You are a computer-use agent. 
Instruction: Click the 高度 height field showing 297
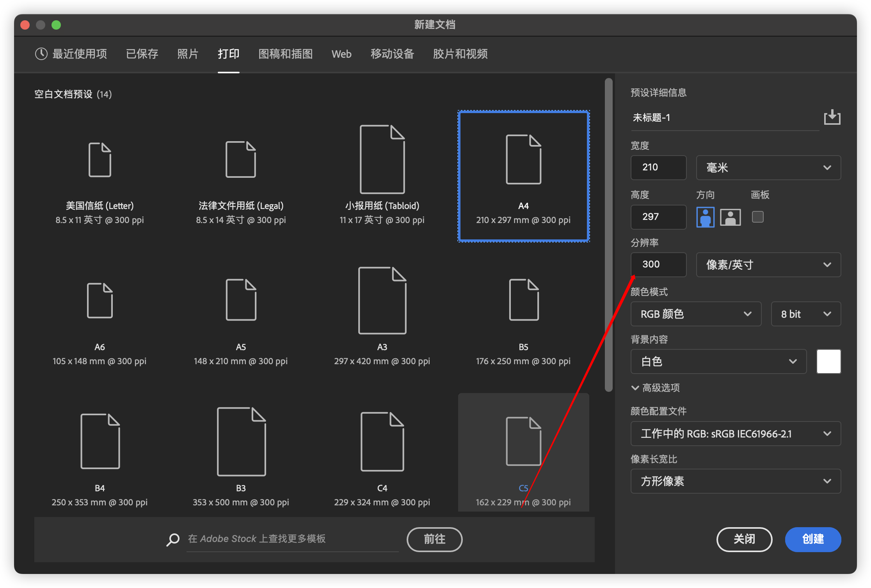[658, 217]
